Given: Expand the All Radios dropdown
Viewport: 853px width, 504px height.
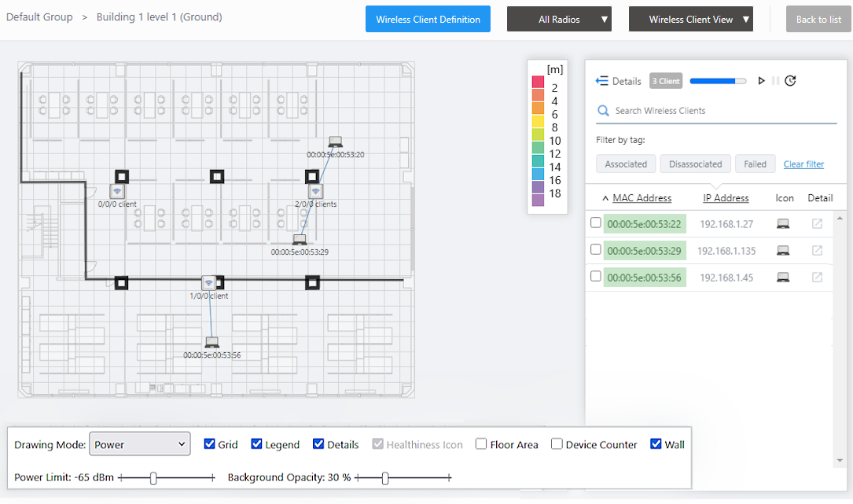Looking at the screenshot, I should [559, 20].
